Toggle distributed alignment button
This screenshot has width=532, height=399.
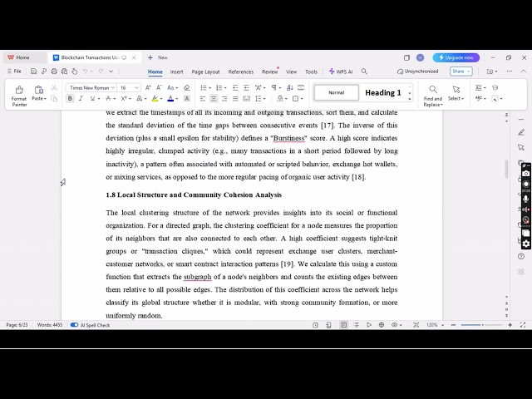tap(246, 99)
